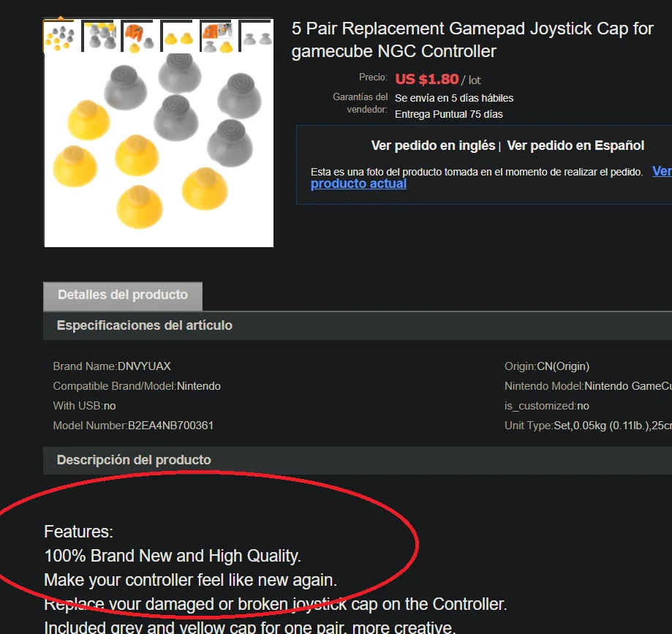
Task: Click the US $1.80 price
Action: 426,79
